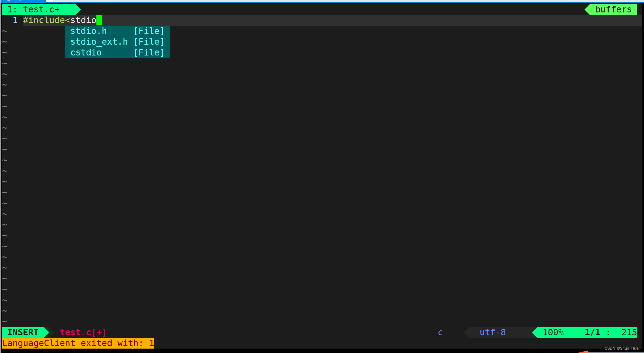Click test.c[+] filename in statusline
Viewport: 644px width, 353px height.
83,333
